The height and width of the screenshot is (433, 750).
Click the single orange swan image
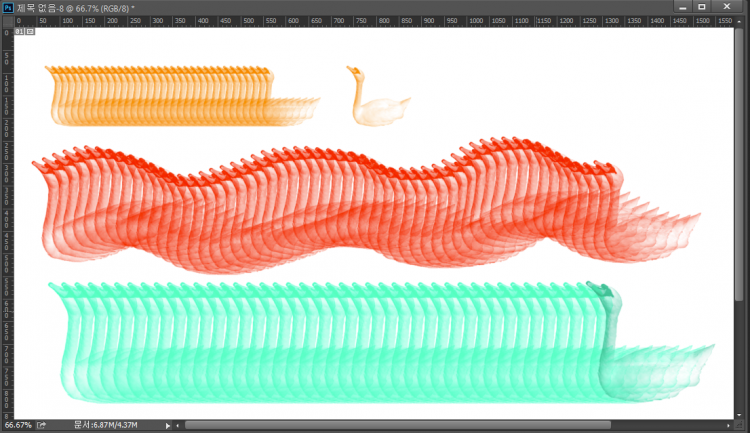tap(378, 96)
